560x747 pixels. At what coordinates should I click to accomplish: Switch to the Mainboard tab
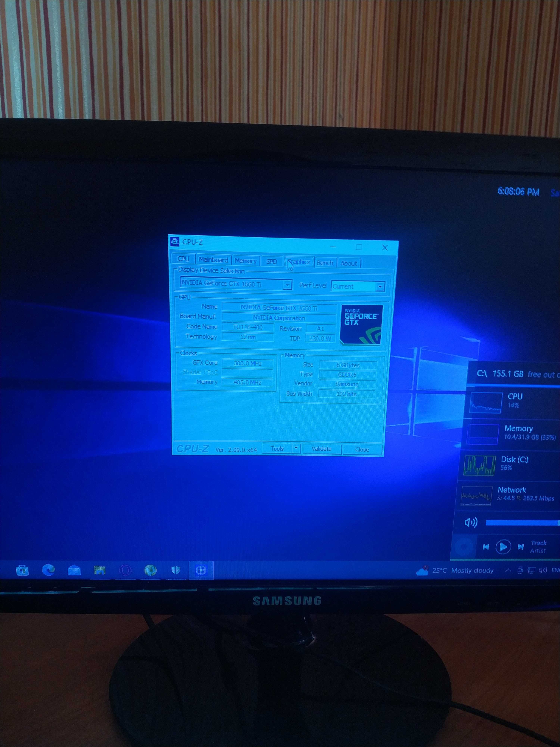tap(213, 260)
